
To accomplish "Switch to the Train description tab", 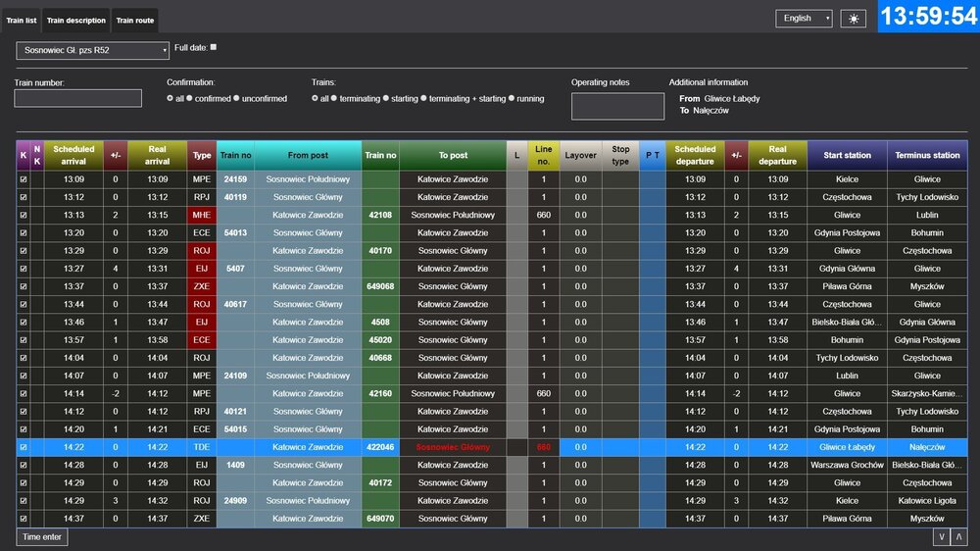I will 76,21.
